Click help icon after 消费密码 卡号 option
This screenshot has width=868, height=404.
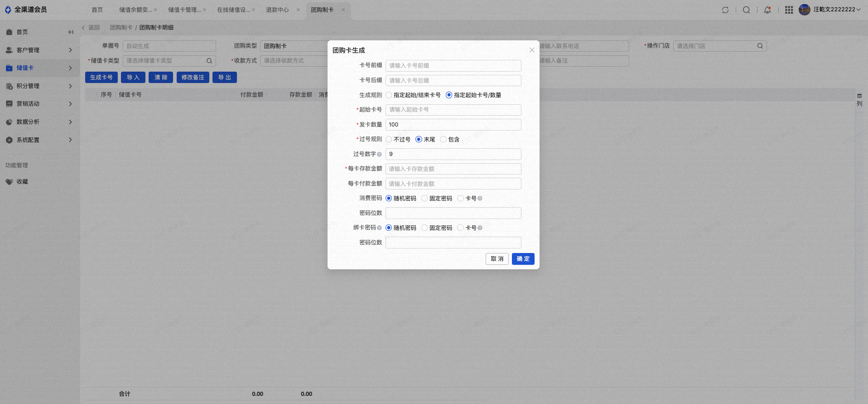[480, 198]
